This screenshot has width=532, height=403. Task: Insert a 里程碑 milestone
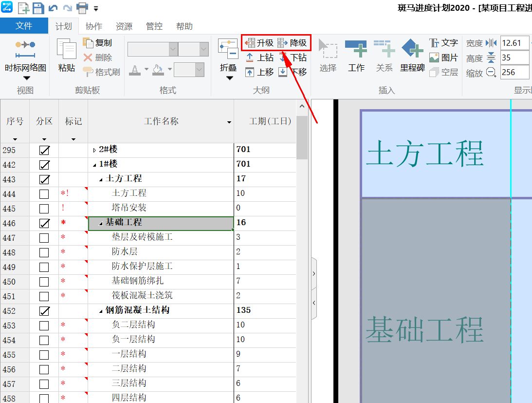412,54
